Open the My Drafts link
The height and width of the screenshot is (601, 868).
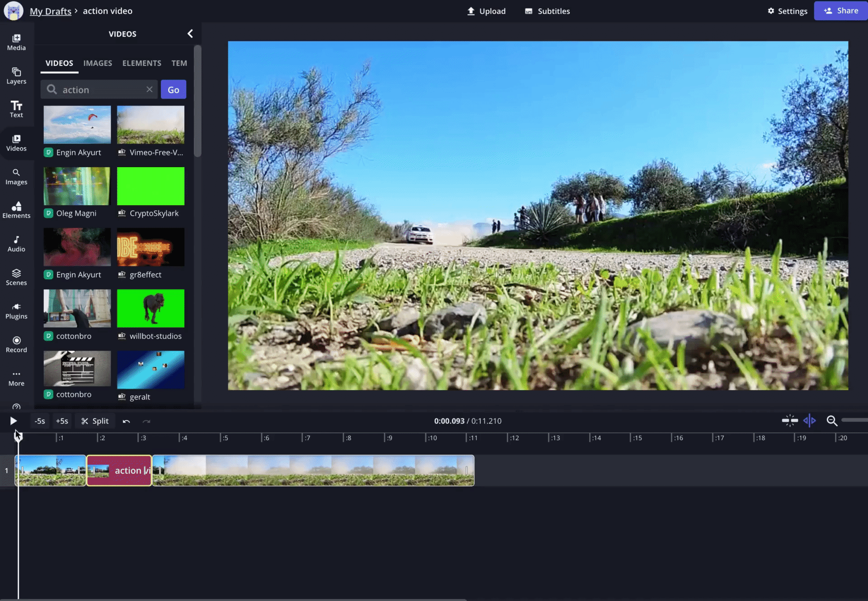(50, 11)
